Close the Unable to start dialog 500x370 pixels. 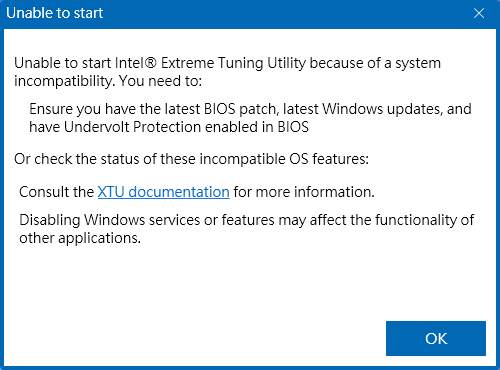click(x=479, y=13)
